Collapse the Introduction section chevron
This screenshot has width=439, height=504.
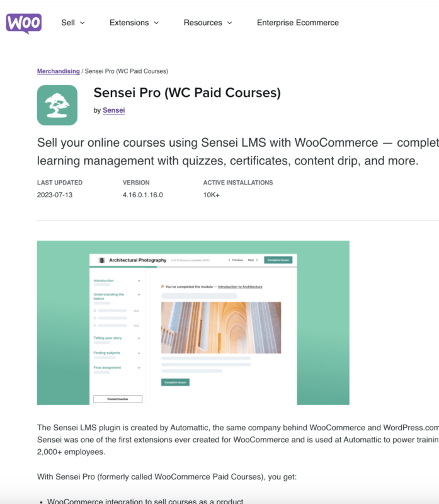(x=139, y=281)
